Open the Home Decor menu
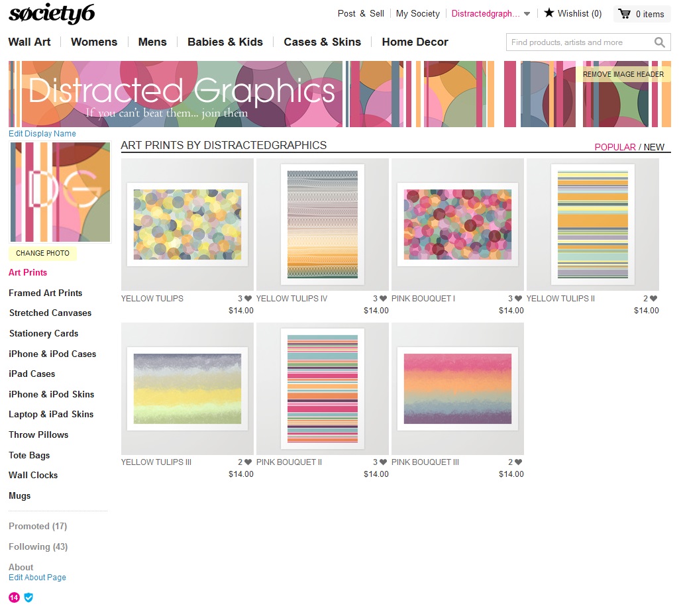The width and height of the screenshot is (681, 616). (x=415, y=42)
